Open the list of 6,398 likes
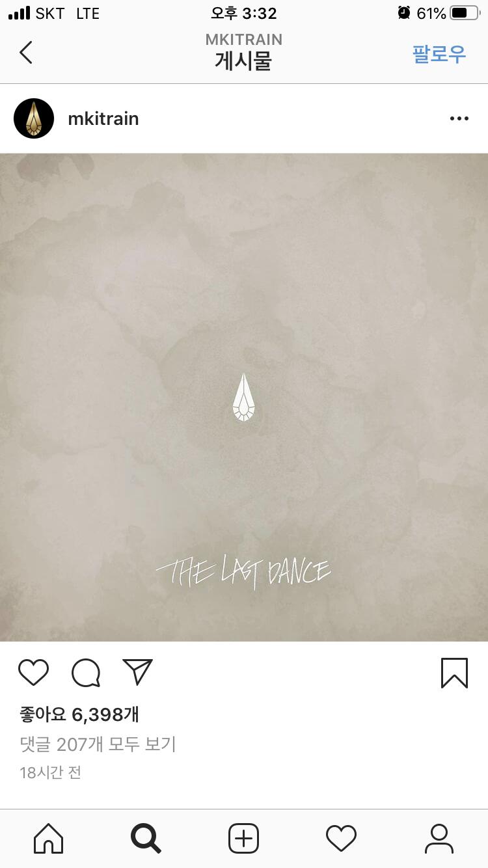The image size is (488, 868). pos(79,714)
